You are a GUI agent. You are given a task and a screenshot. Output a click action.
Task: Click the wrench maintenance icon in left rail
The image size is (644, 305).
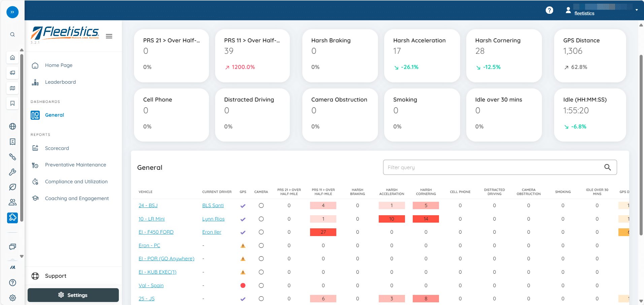[x=12, y=172]
